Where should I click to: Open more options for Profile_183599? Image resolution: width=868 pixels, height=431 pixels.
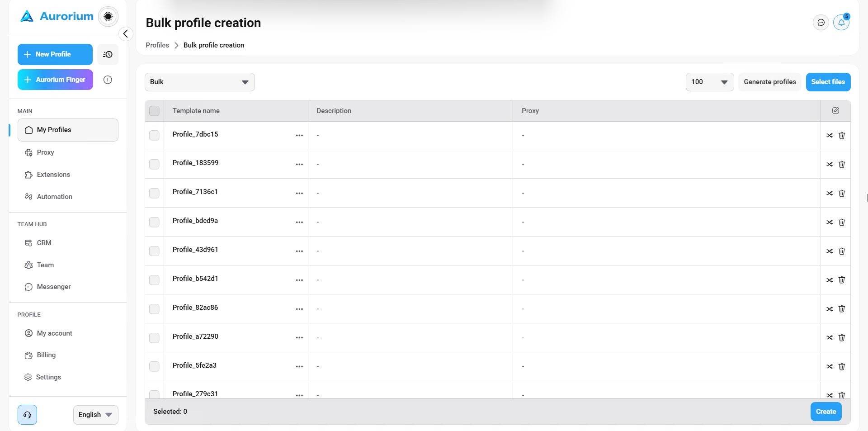pos(299,164)
